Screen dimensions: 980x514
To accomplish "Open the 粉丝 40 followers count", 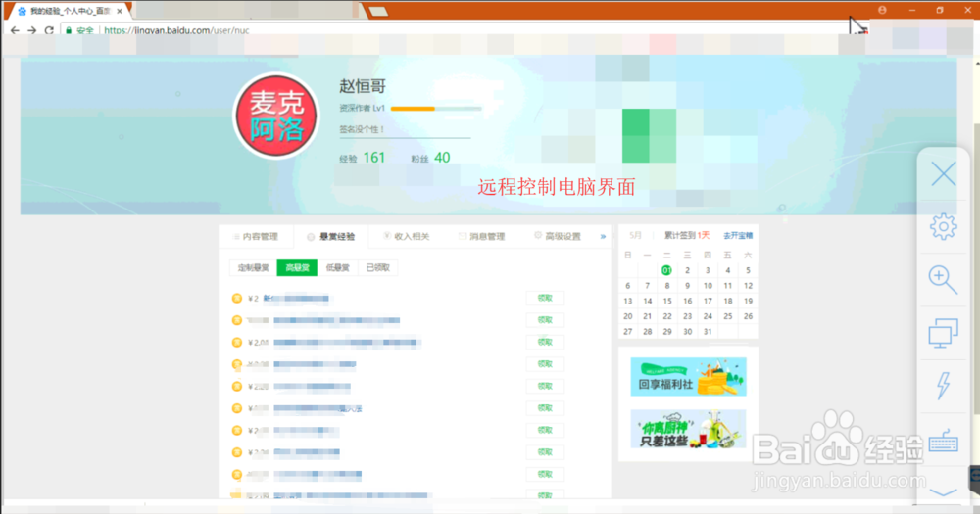I will (x=430, y=158).
